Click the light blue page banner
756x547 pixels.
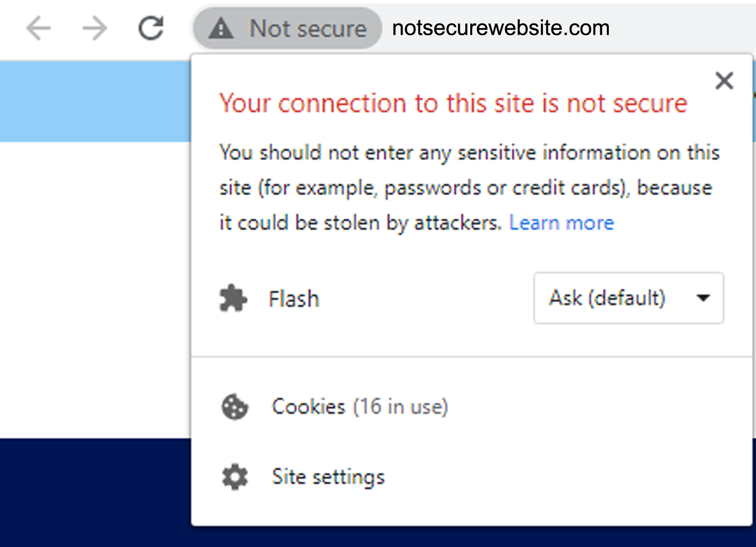(95, 101)
